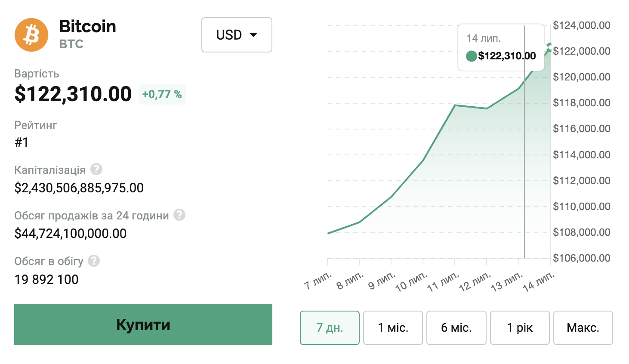Screen dimensions: 629x364
Task: Show the 1 рік price history
Action: point(520,328)
